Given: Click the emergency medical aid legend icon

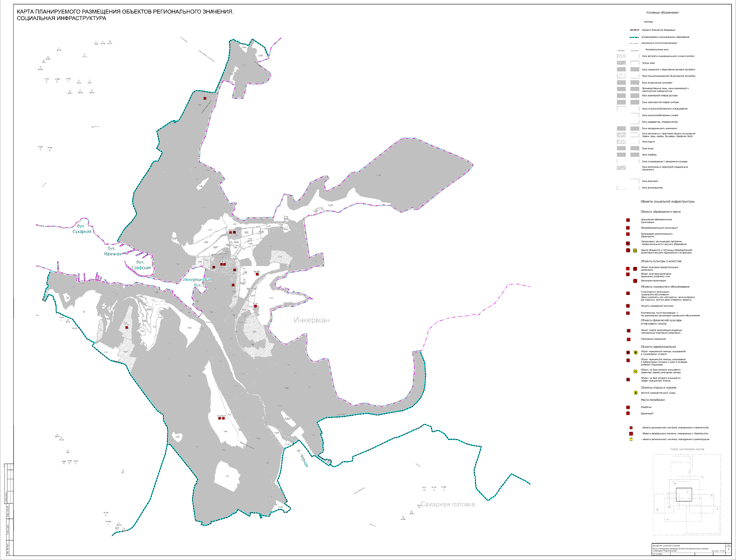Looking at the screenshot, I should click(x=628, y=379).
